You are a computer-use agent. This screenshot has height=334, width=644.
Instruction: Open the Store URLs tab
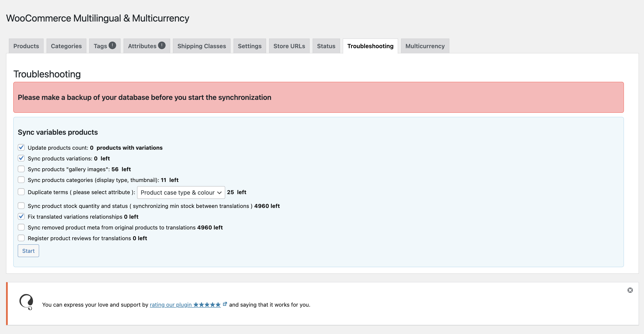pos(289,46)
